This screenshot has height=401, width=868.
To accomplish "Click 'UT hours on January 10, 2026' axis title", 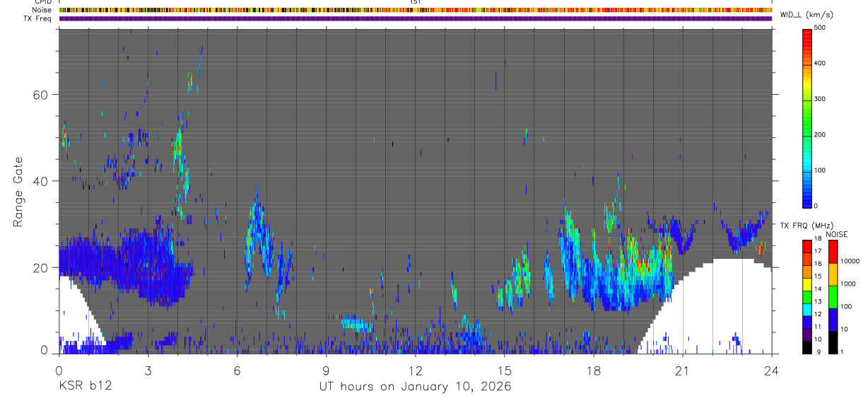I will pyautogui.click(x=415, y=386).
